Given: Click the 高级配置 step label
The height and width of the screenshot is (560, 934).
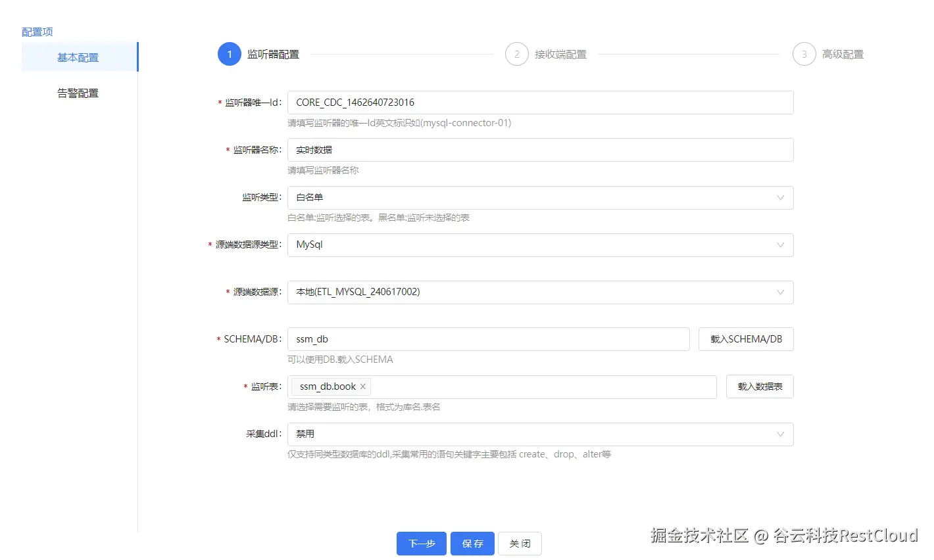Looking at the screenshot, I should (x=843, y=55).
